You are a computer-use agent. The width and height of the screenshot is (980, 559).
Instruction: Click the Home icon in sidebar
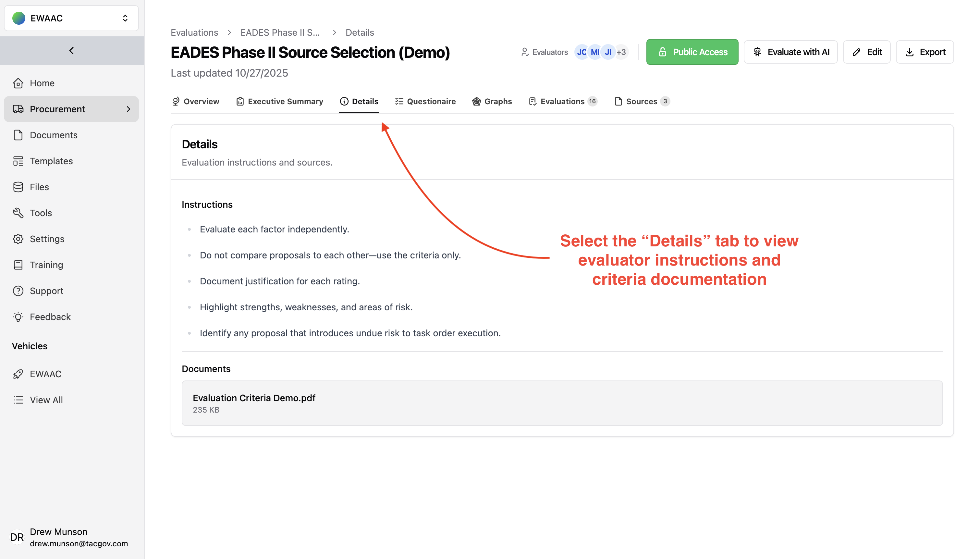coord(18,83)
